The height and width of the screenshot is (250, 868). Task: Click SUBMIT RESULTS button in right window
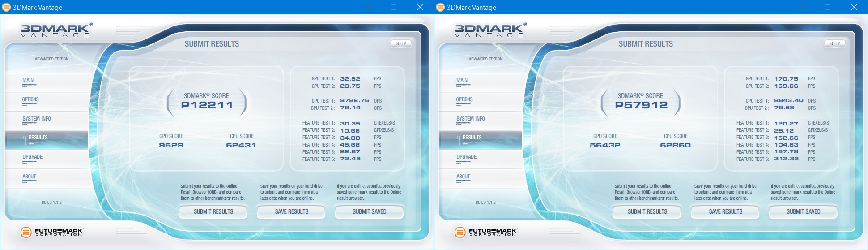[647, 211]
